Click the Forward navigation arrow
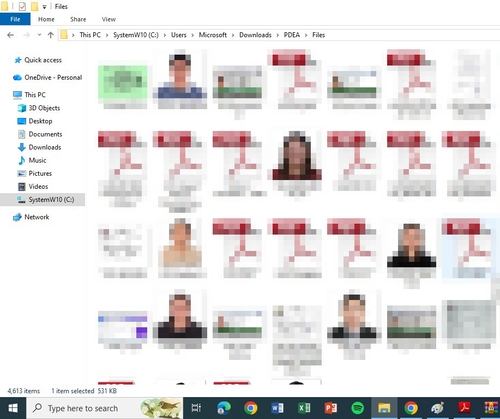The height and width of the screenshot is (419, 500). click(26, 35)
